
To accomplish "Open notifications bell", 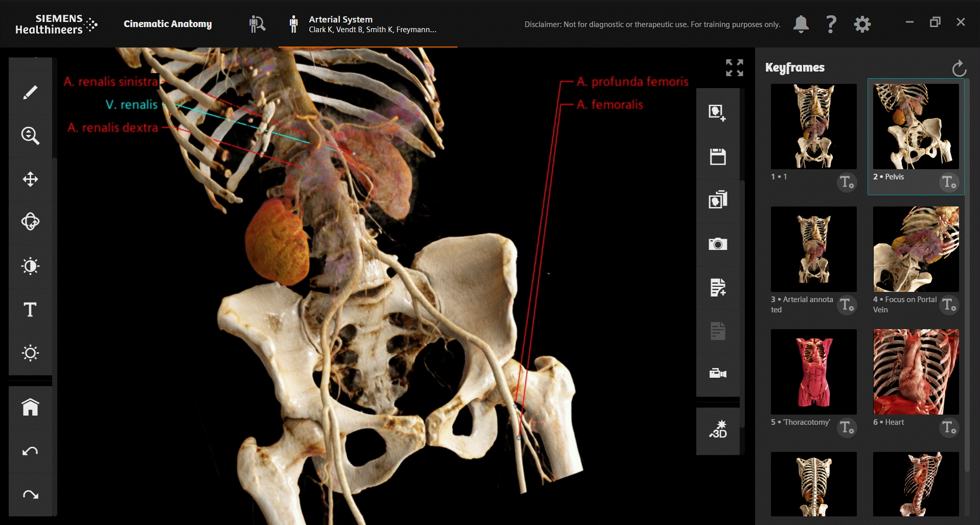I will (x=801, y=24).
